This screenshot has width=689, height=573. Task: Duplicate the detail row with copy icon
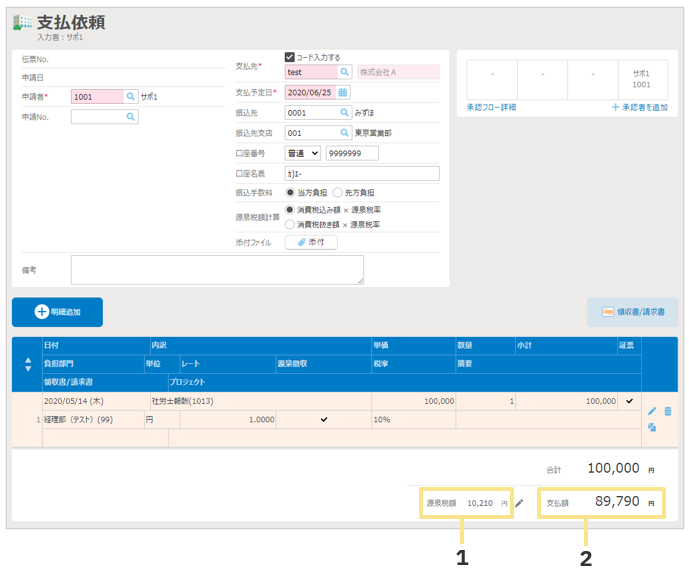pos(652,427)
